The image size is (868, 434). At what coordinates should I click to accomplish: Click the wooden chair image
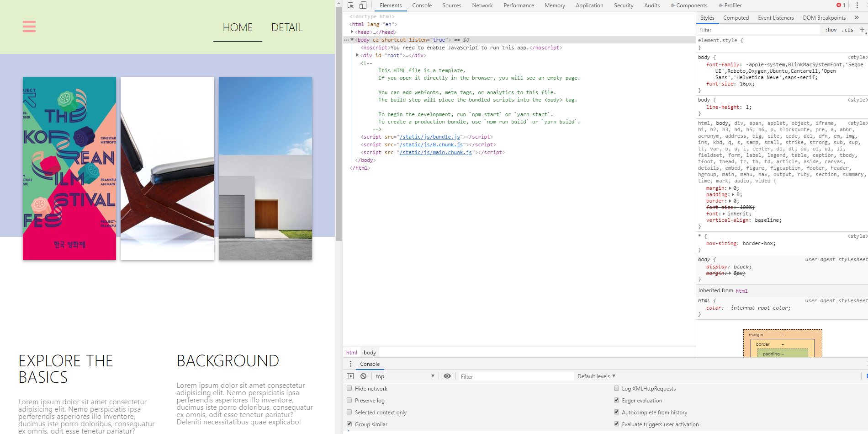pyautogui.click(x=167, y=168)
